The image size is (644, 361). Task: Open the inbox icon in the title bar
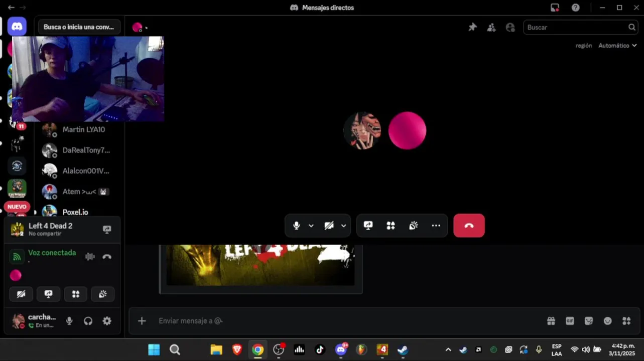pos(555,8)
